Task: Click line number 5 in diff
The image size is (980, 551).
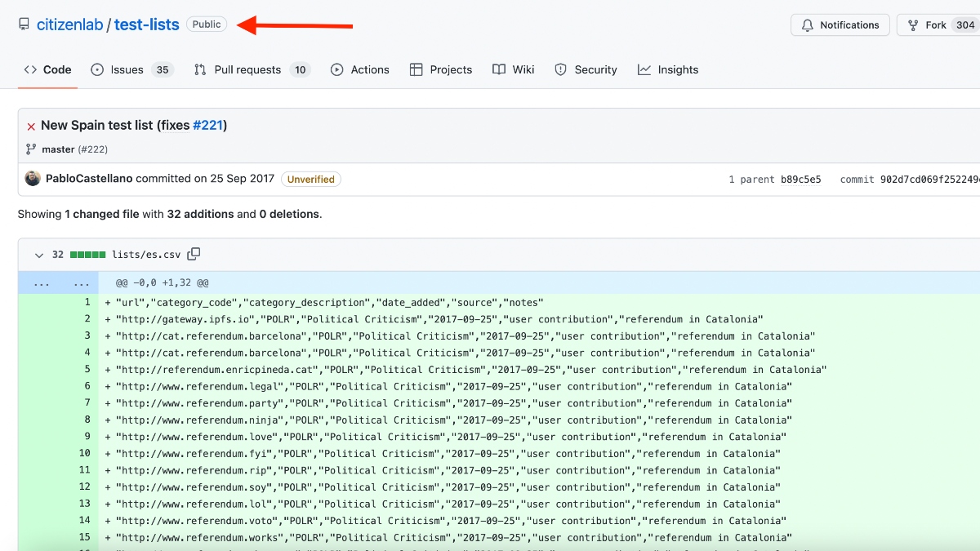Action: click(x=87, y=369)
